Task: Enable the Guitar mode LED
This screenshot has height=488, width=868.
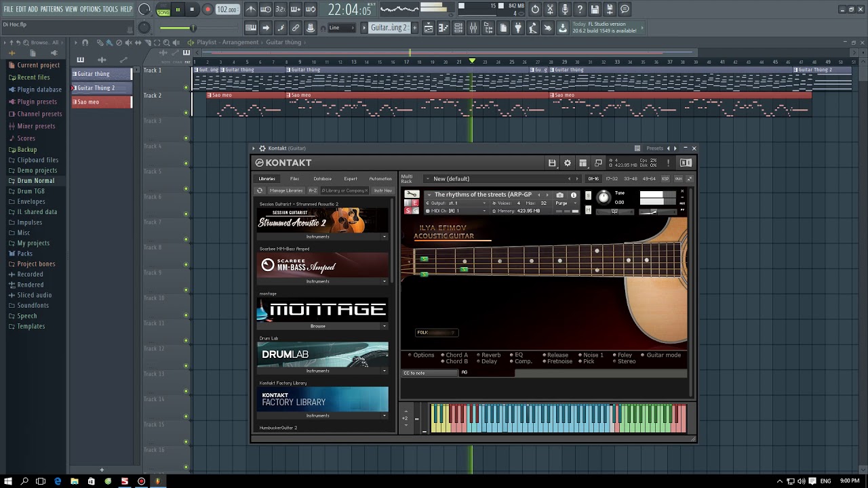Action: (643, 355)
